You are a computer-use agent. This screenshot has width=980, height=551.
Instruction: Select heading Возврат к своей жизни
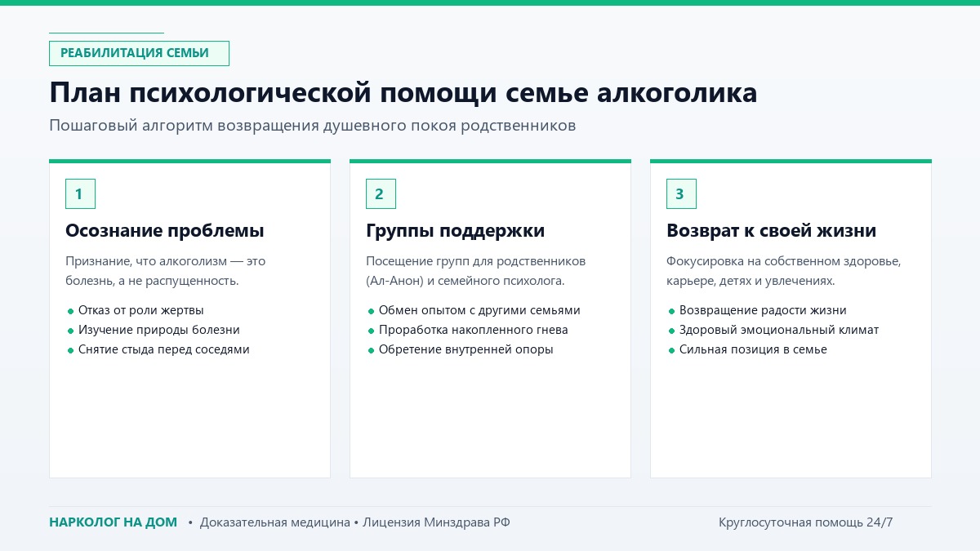(x=771, y=231)
